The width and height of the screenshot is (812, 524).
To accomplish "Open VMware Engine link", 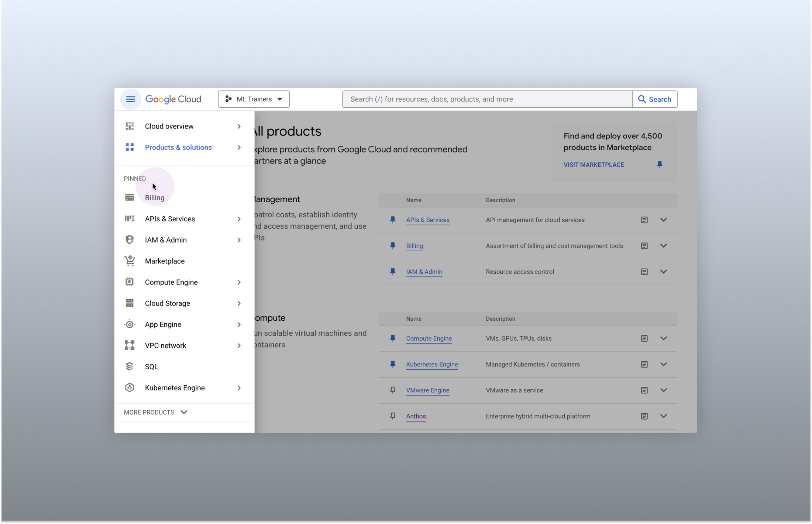I will pos(428,390).
